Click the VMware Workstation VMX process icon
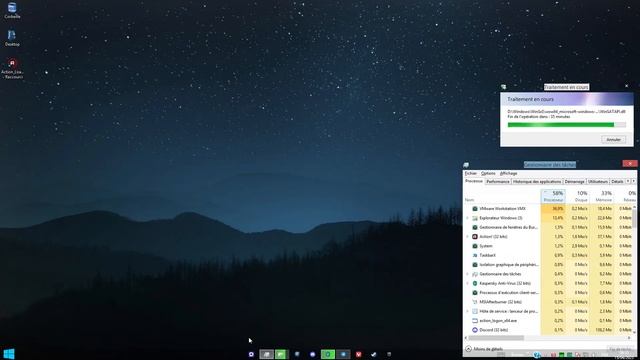 [475, 209]
